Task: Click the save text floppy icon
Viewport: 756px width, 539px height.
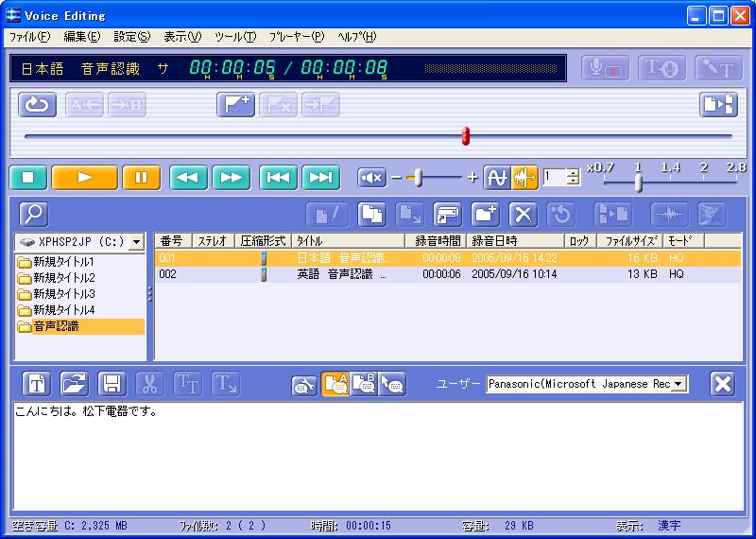Action: click(112, 383)
